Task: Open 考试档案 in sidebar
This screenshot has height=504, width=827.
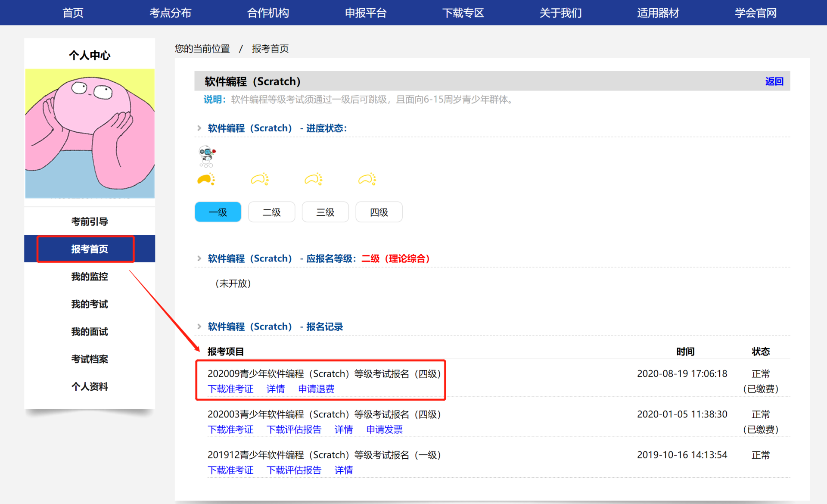Action: [90, 359]
